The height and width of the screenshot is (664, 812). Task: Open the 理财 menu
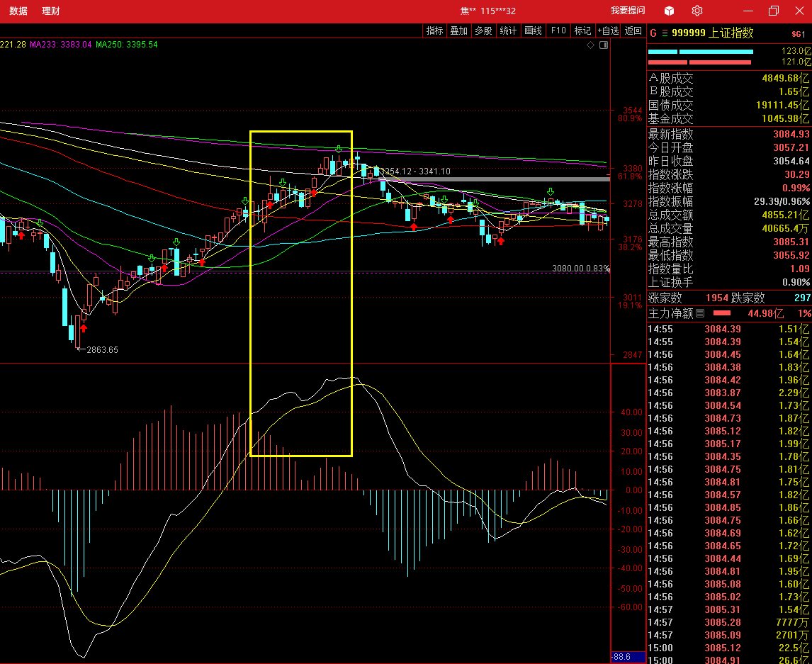pos(51,11)
